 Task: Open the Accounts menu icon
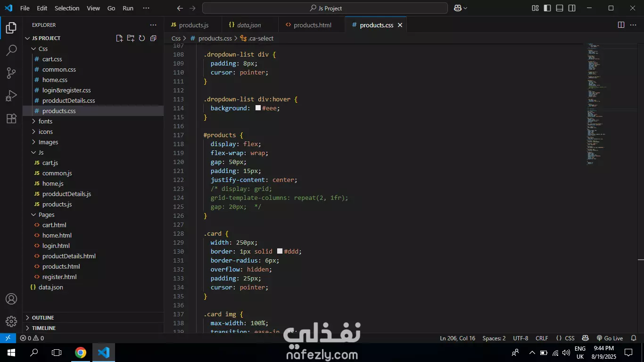(x=11, y=299)
